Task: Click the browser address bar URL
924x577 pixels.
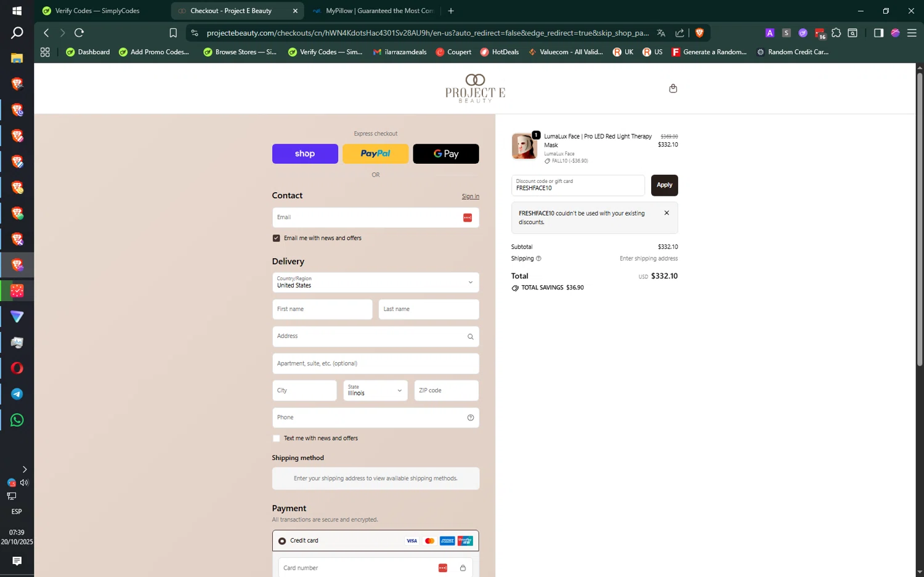Action: tap(428, 33)
